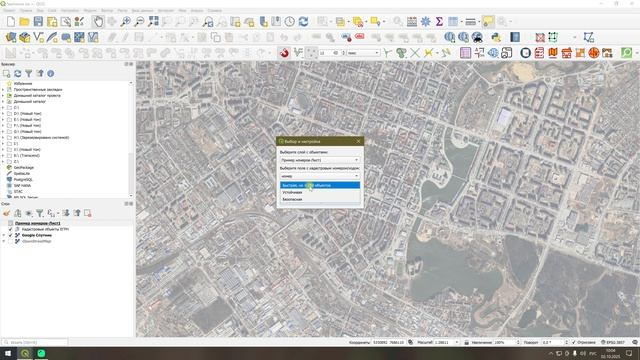Open first menu in the menu bar

click(9, 11)
